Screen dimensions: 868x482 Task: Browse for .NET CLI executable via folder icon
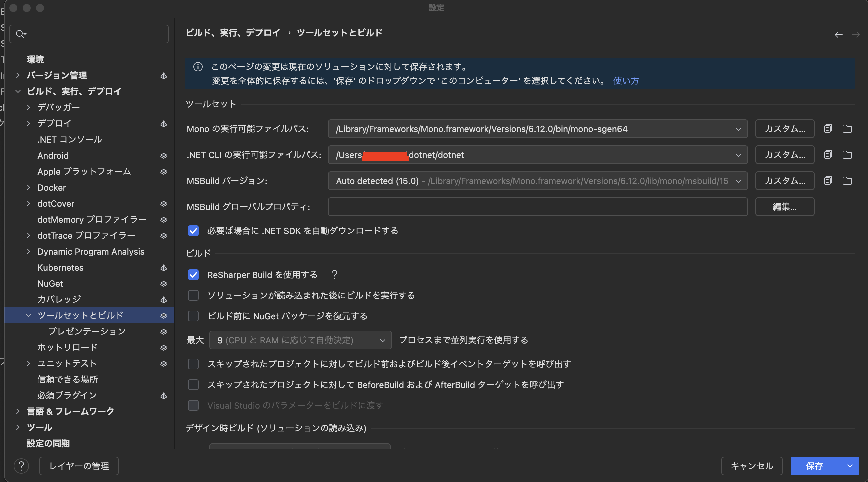point(847,155)
